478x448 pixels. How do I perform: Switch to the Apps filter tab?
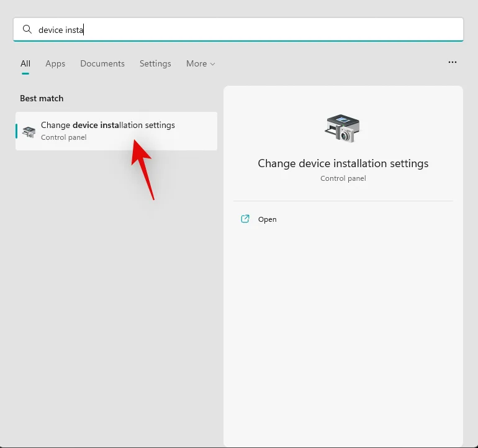(x=55, y=63)
